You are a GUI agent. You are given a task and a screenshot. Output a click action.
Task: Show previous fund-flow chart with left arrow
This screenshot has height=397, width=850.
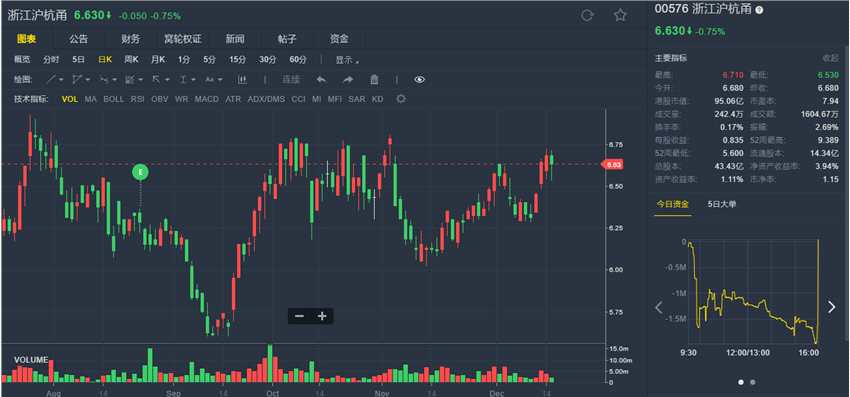659,308
